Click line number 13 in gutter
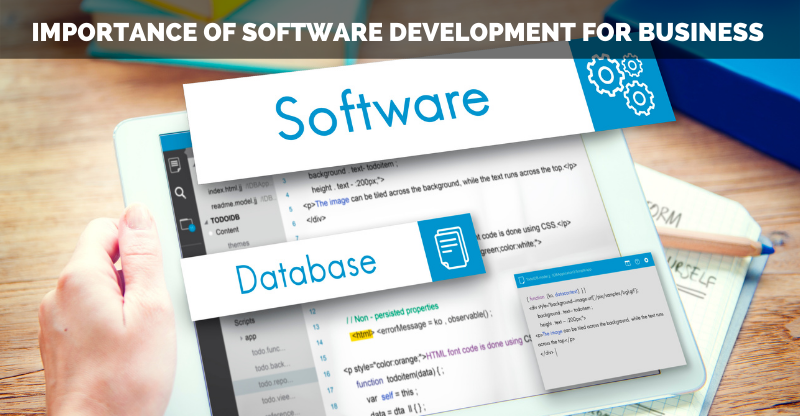Viewport: 800px width, 416px height. click(x=316, y=327)
